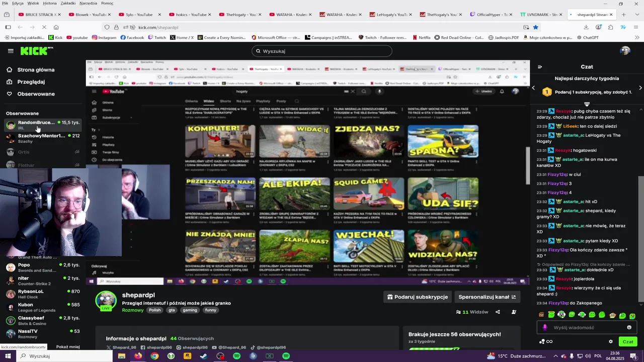The height and width of the screenshot is (362, 644).
Task: Click the browser address bar
Action: pyautogui.click(x=322, y=27)
